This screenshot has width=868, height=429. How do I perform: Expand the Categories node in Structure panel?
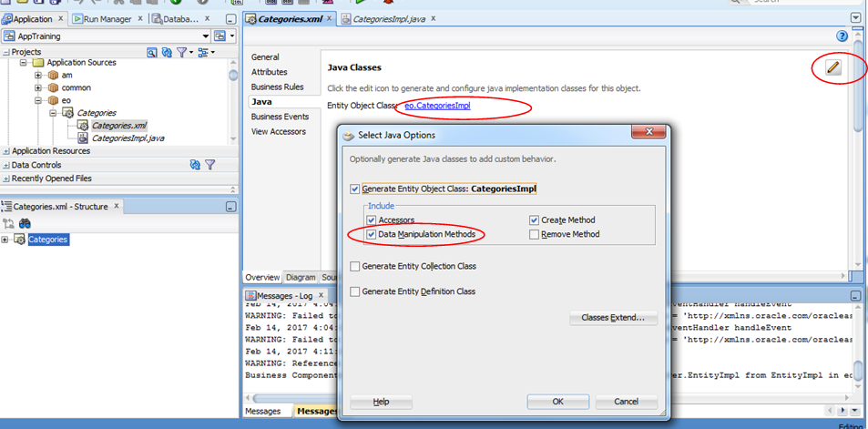pyautogui.click(x=6, y=240)
